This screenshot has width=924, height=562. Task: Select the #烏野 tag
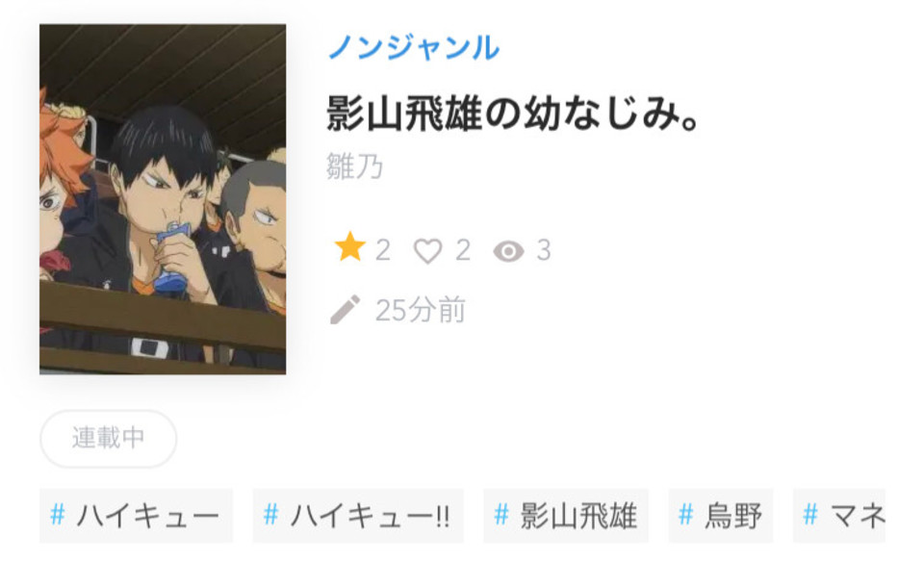pos(721,516)
